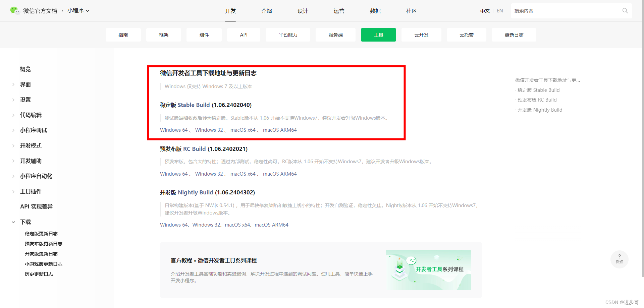Download RC Build Windows 32

[x=209, y=174]
